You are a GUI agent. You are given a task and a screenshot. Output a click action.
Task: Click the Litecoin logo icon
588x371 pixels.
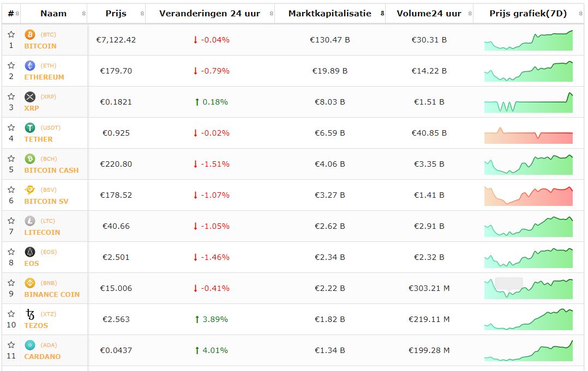coord(30,221)
